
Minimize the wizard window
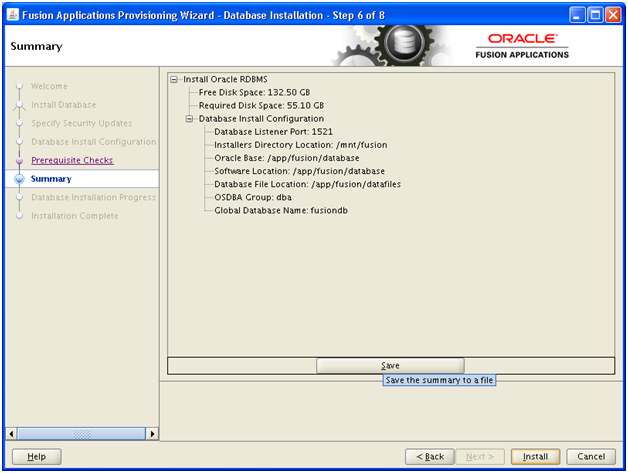[577, 15]
